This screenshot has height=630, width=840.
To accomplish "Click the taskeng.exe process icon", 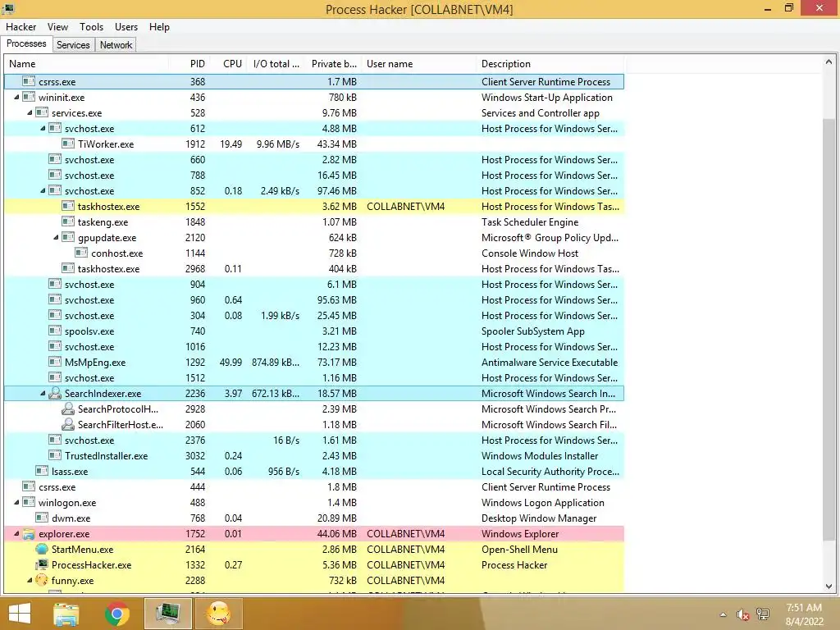I will (x=68, y=221).
